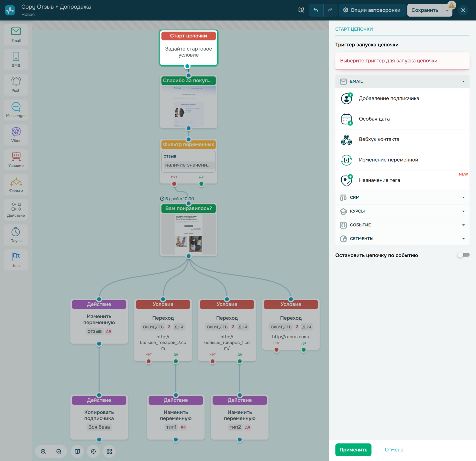Add a Цель goal block
The width and height of the screenshot is (476, 461).
pos(16,260)
